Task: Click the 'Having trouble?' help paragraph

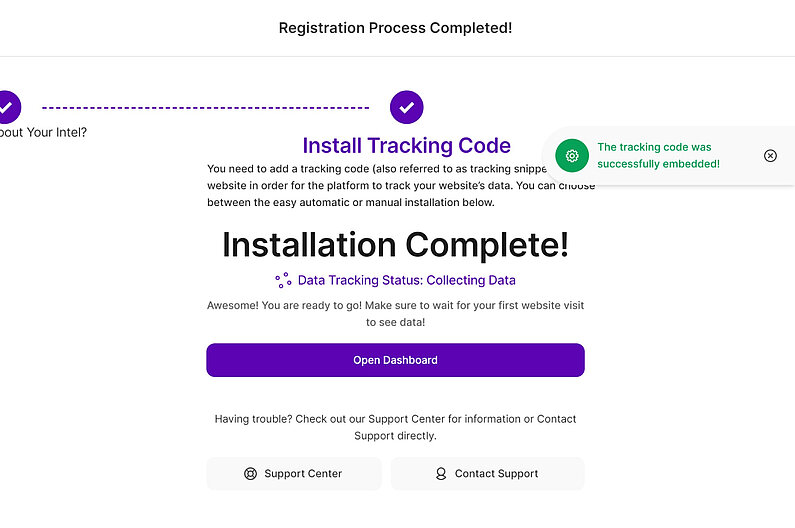Action: pyautogui.click(x=395, y=427)
